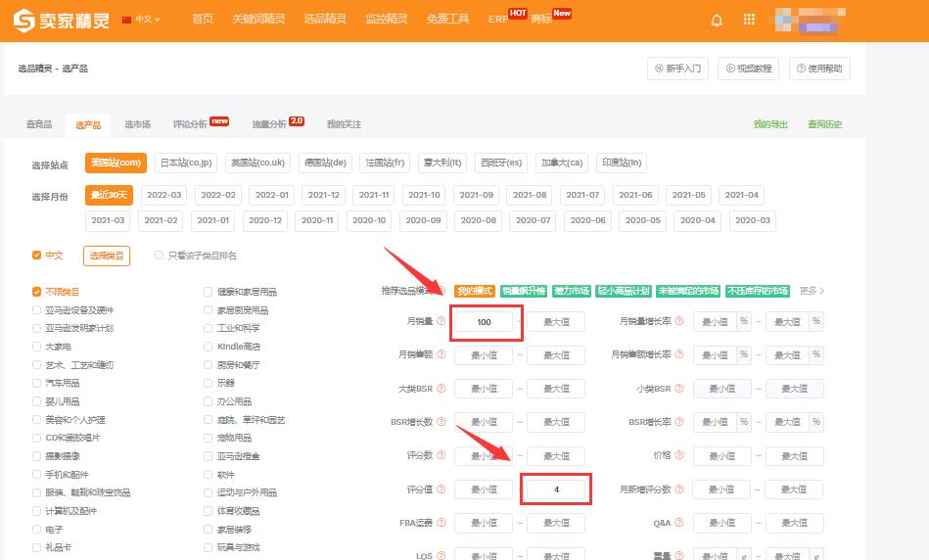The height and width of the screenshot is (560, 929).
Task: Open the apps grid icon in header
Action: tap(749, 20)
